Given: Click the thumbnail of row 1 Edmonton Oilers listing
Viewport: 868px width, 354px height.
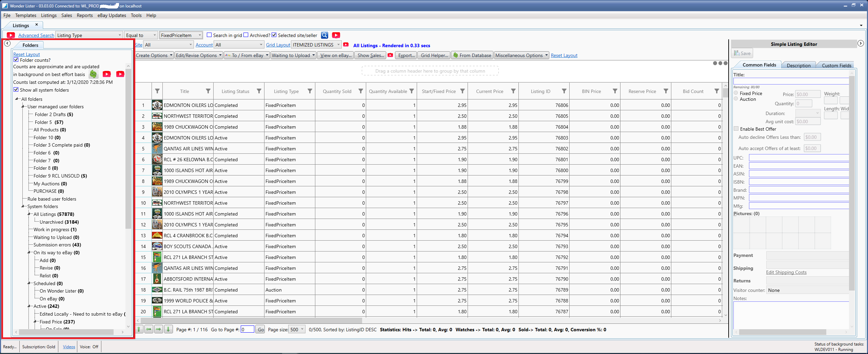Looking at the screenshot, I should click(x=157, y=105).
